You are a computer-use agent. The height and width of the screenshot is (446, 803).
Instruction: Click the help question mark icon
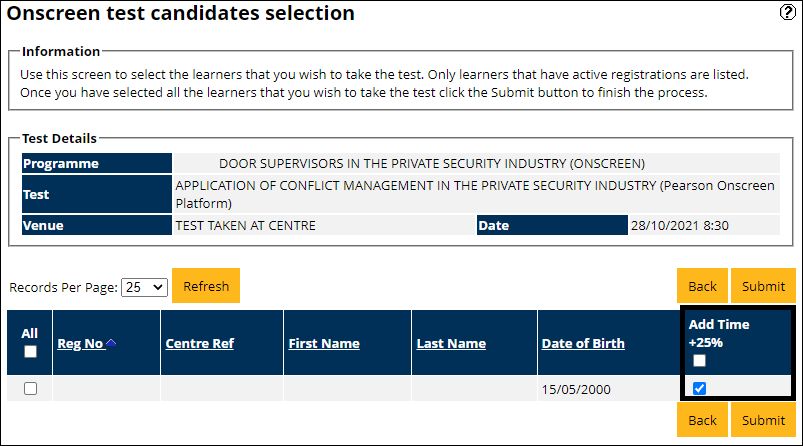[786, 13]
